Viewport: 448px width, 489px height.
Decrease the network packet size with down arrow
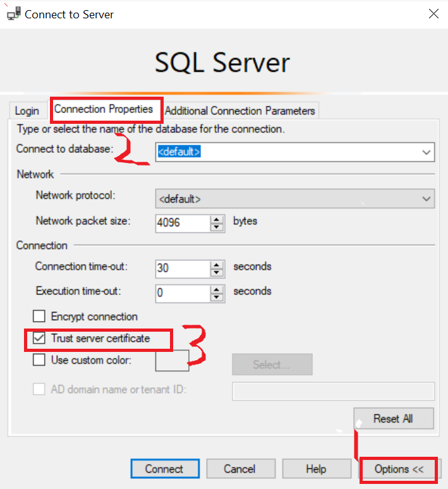coord(217,227)
